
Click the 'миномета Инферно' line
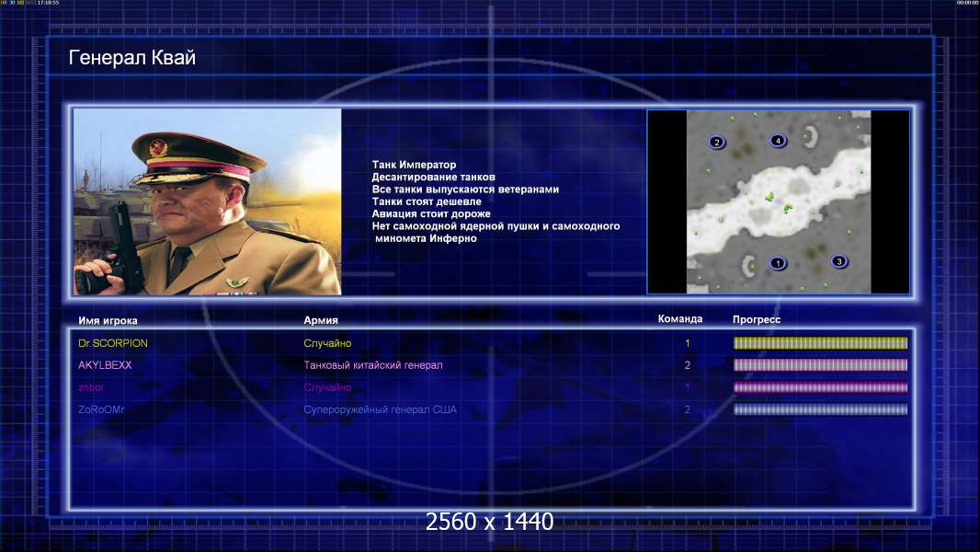pos(426,238)
